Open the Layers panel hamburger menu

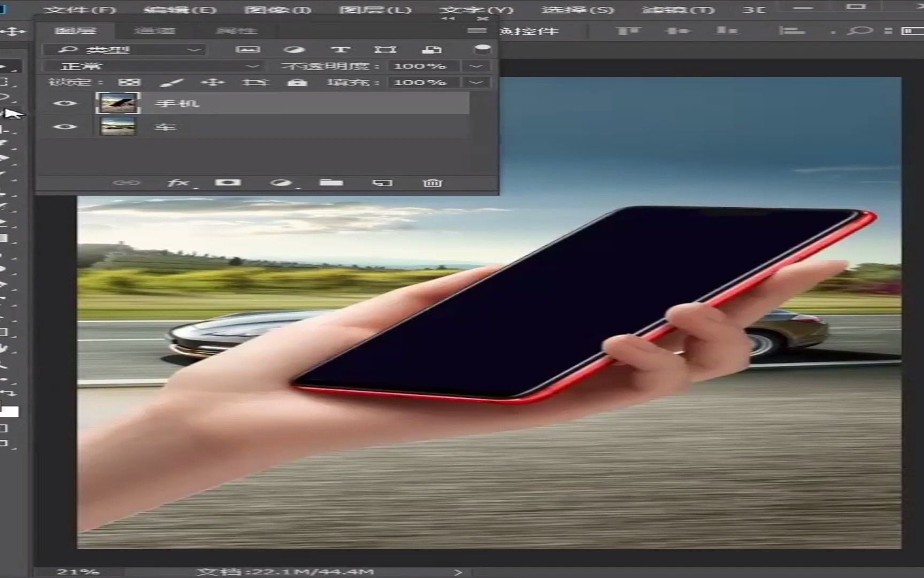click(x=476, y=31)
